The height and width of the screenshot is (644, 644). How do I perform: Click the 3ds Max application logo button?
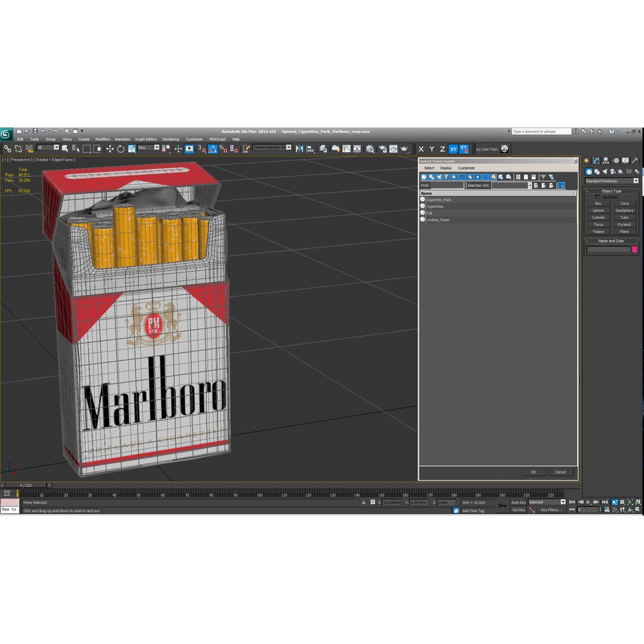click(6, 134)
